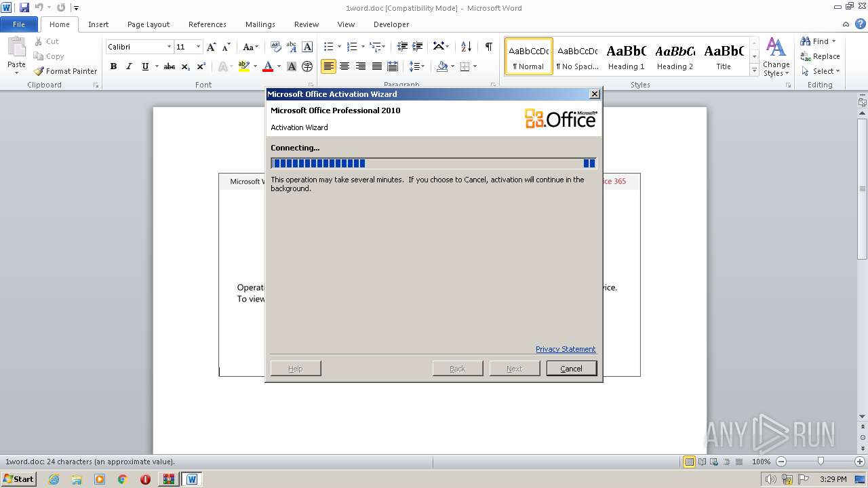This screenshot has width=868, height=488.
Task: Switch to the Developer tab
Action: tap(391, 24)
